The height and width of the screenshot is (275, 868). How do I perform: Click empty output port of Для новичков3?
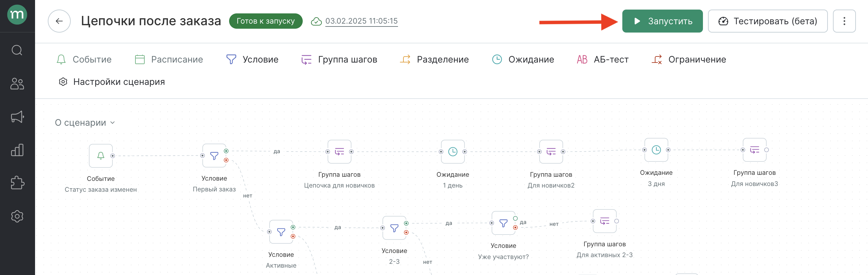click(766, 150)
